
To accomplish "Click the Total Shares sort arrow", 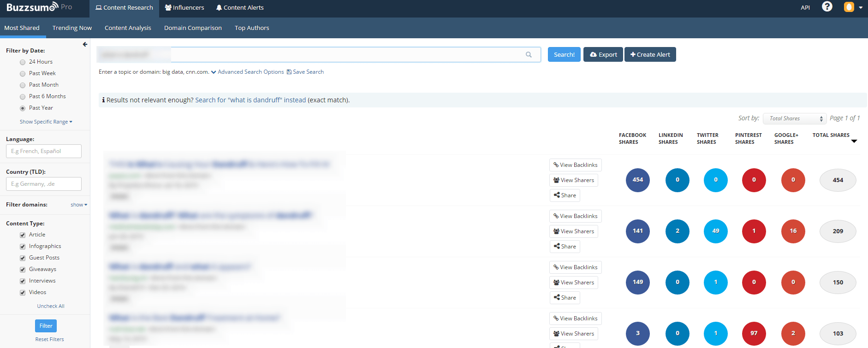I will (x=854, y=142).
